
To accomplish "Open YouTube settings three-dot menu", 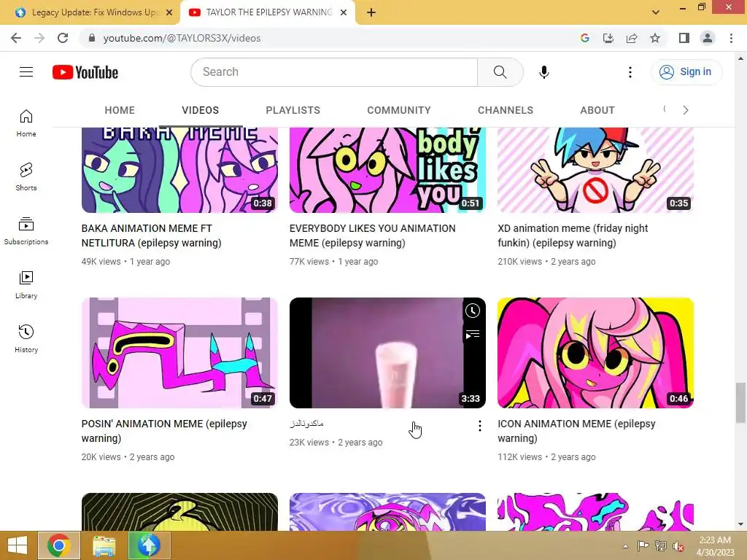I will tap(630, 72).
